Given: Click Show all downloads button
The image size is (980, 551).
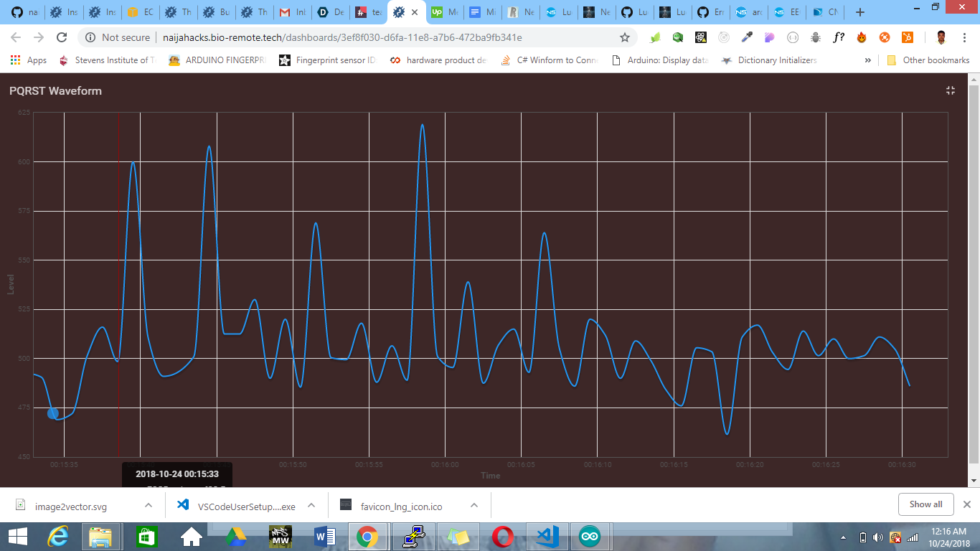Looking at the screenshot, I should click(925, 504).
